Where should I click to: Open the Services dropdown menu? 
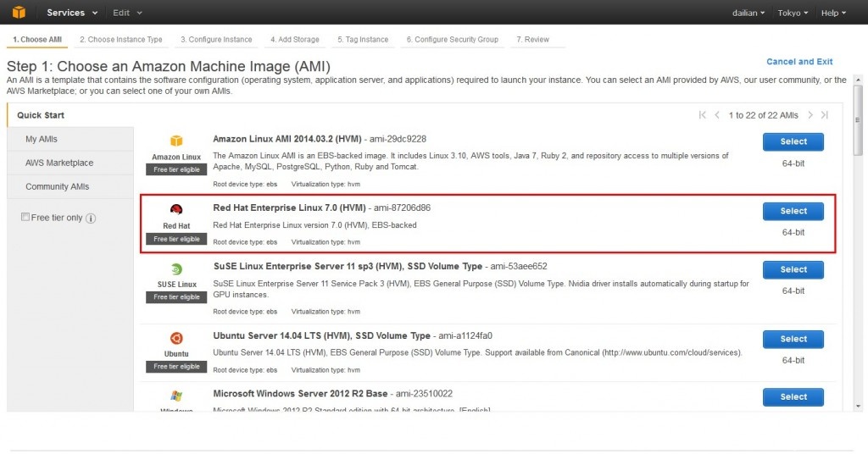coord(71,13)
